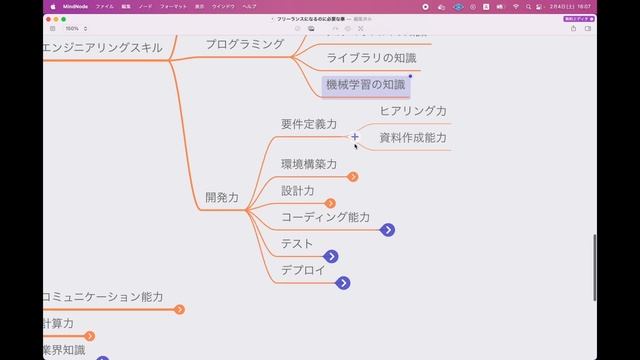Viewport: 640px width, 360px height.
Task: Click the plus button beside 要件定義力
Action: coord(355,137)
